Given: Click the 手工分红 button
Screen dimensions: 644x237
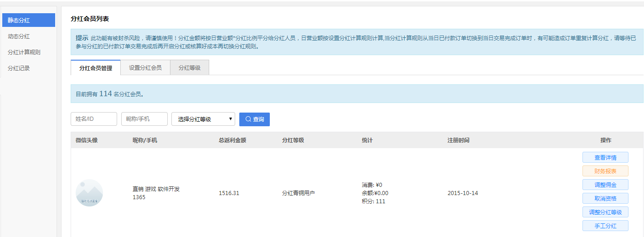Looking at the screenshot, I should [605, 226].
